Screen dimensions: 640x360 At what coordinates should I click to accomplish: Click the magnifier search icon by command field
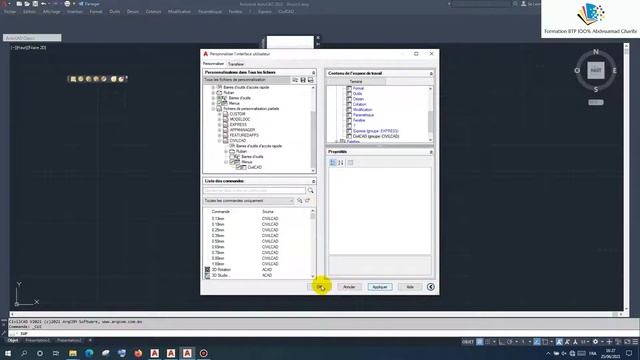pos(311,191)
